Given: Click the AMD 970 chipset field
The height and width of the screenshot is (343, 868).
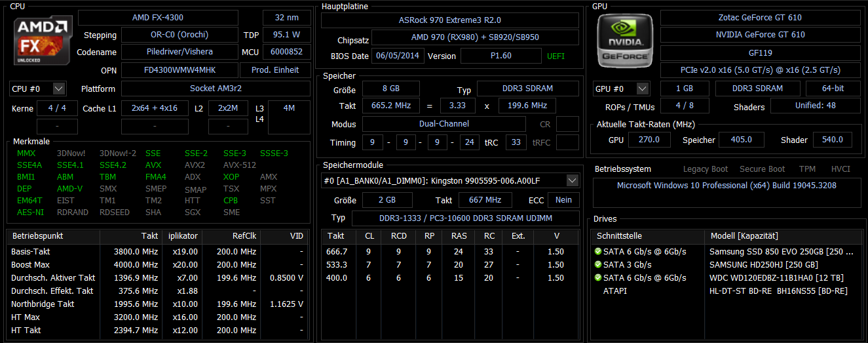Looking at the screenshot, I should click(x=475, y=37).
